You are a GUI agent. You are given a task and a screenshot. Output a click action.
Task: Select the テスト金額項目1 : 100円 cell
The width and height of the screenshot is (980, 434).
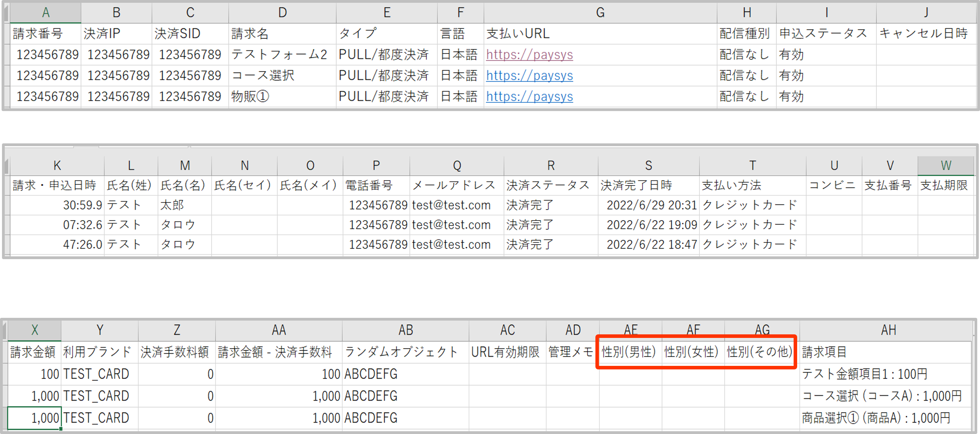pos(865,374)
